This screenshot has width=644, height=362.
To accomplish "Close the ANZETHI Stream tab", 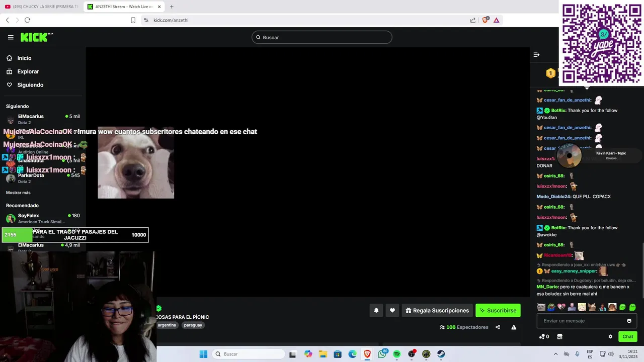I will [x=159, y=7].
